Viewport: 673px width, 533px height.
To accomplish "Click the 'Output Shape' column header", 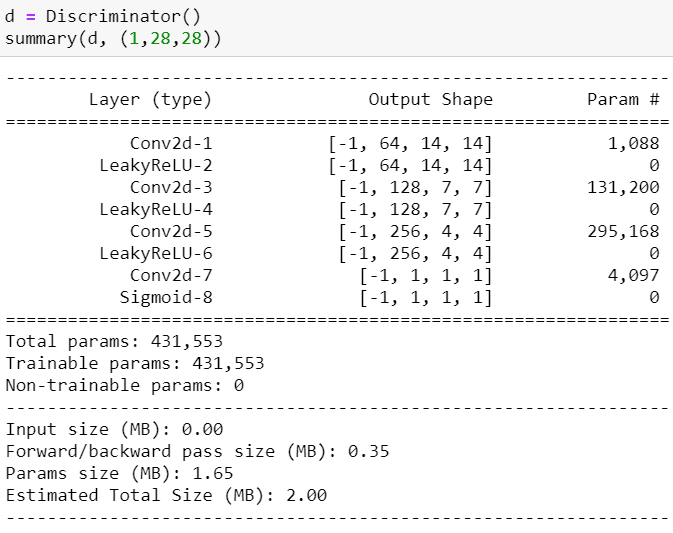I will pyautogui.click(x=430, y=100).
